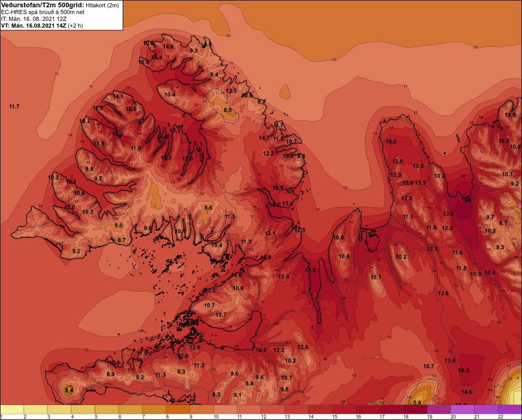This screenshot has width=522, height=420.
Task: Click the '17.0' temperature label
Action: click(187, 159)
